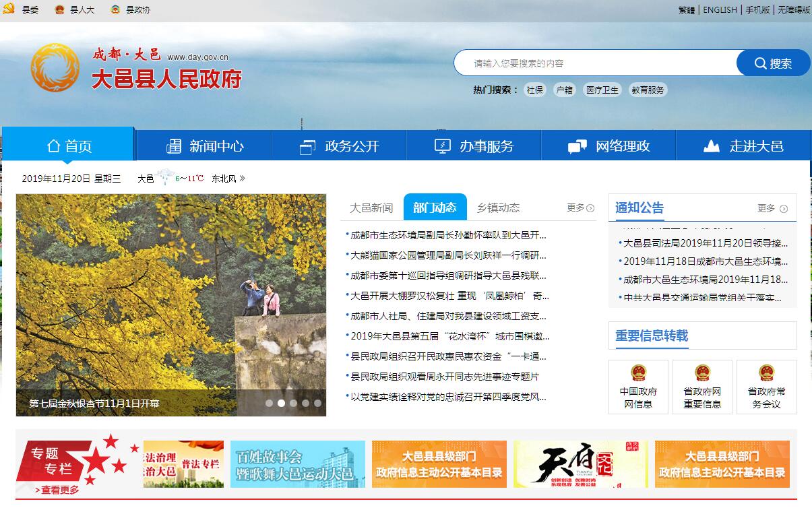Click the 县人大 national emblem icon
Screen dimensions: 812x512
tap(59, 9)
